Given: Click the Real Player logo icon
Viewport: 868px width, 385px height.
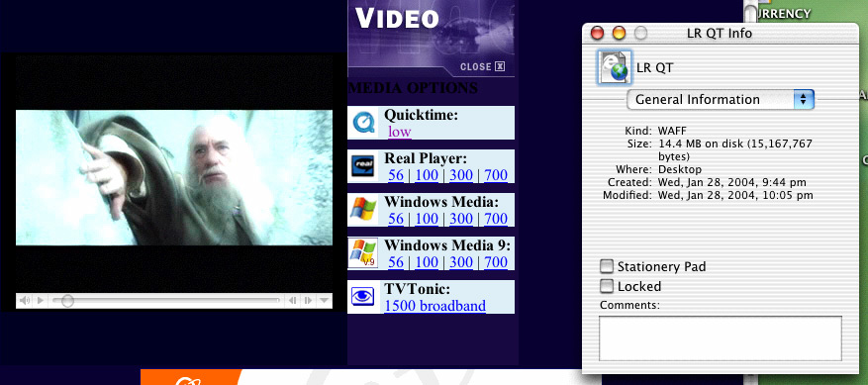Looking at the screenshot, I should (363, 166).
